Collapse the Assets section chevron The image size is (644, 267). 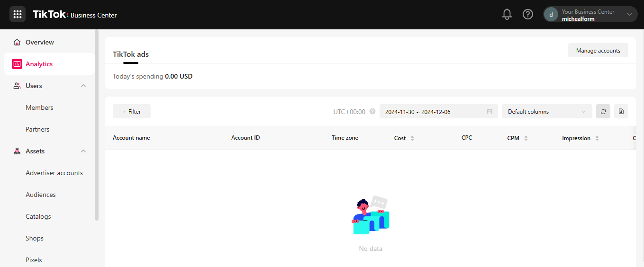coord(83,151)
